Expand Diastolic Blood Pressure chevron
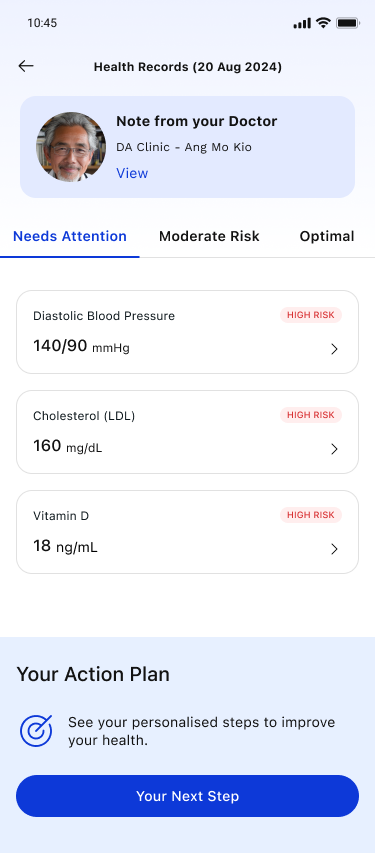 click(334, 349)
